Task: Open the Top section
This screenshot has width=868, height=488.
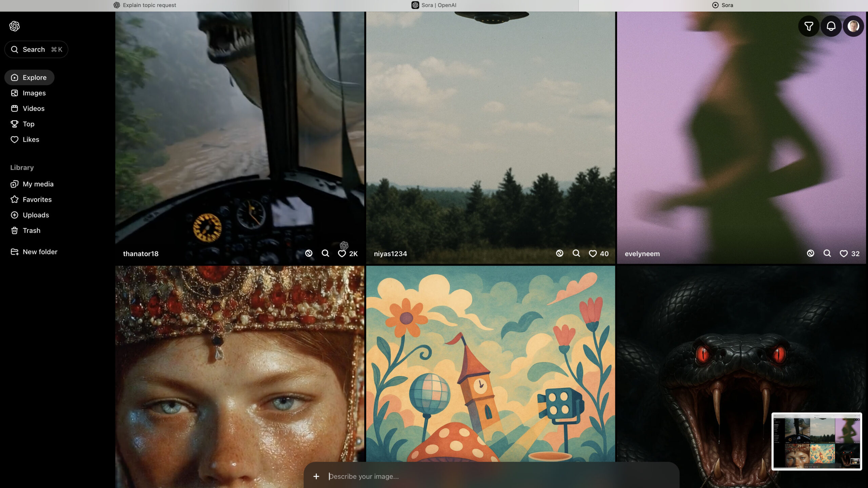Action: (28, 124)
